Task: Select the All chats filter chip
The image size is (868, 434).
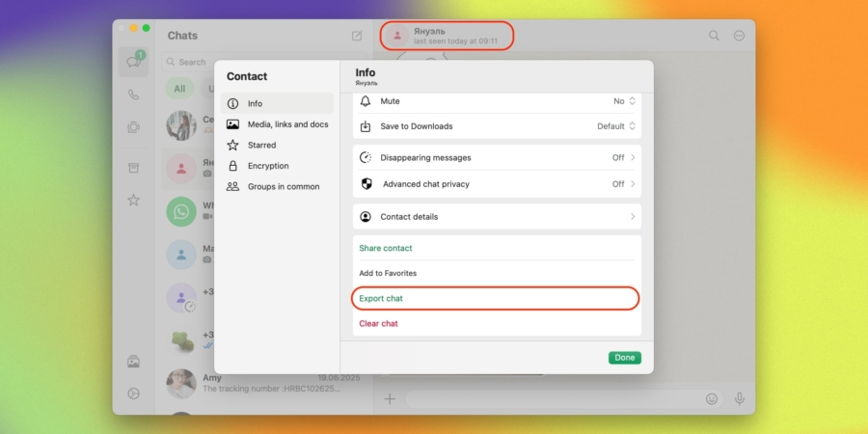Action: click(x=180, y=89)
